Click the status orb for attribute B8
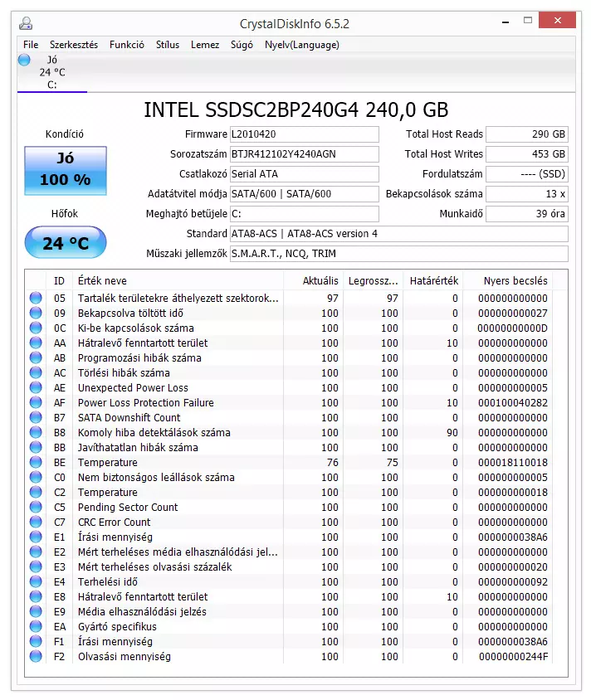Image resolution: width=591 pixels, height=700 pixels. click(x=36, y=432)
